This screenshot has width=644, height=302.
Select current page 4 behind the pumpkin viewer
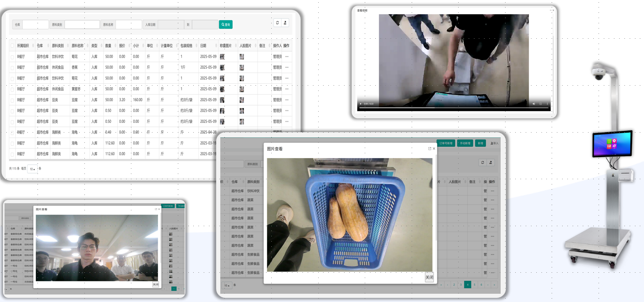468,285
